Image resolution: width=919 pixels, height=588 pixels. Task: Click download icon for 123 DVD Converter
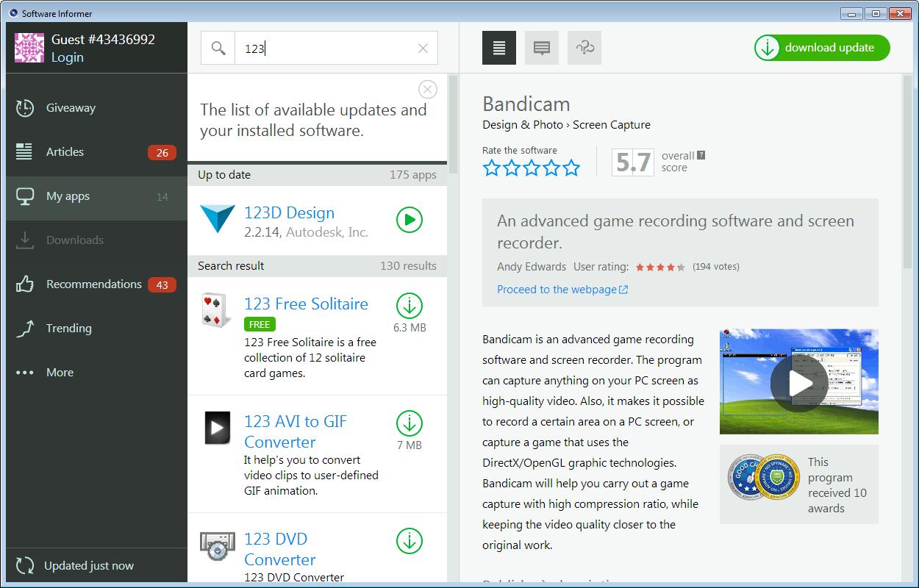click(410, 540)
